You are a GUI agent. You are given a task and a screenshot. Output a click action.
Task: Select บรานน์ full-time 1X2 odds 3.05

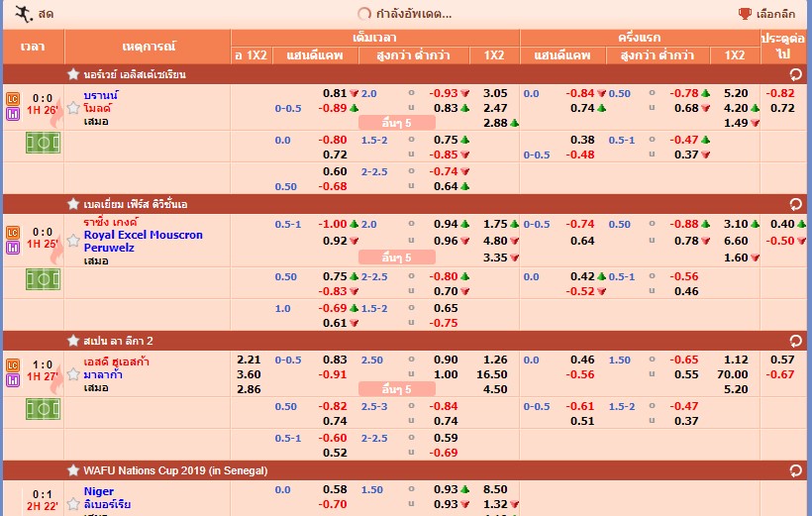tap(495, 93)
